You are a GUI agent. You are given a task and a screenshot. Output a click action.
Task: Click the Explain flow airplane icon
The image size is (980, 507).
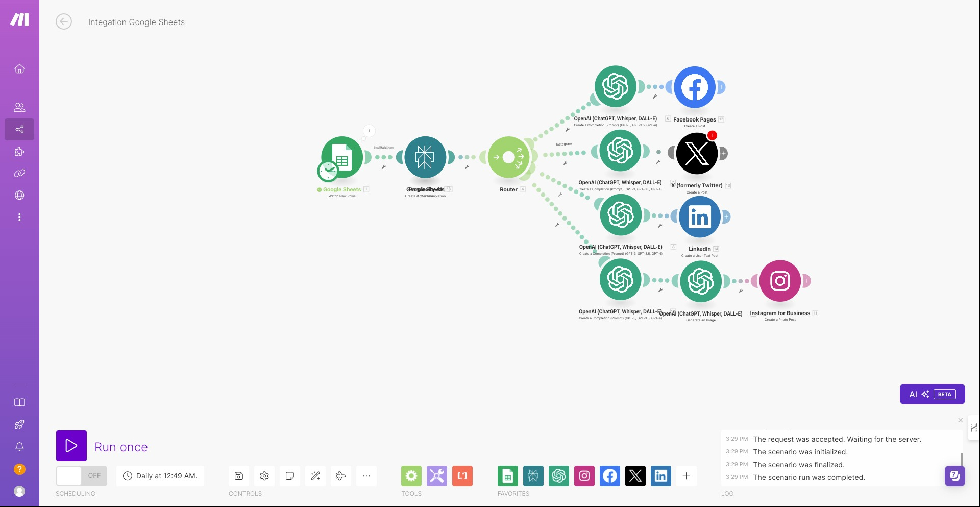(341, 476)
